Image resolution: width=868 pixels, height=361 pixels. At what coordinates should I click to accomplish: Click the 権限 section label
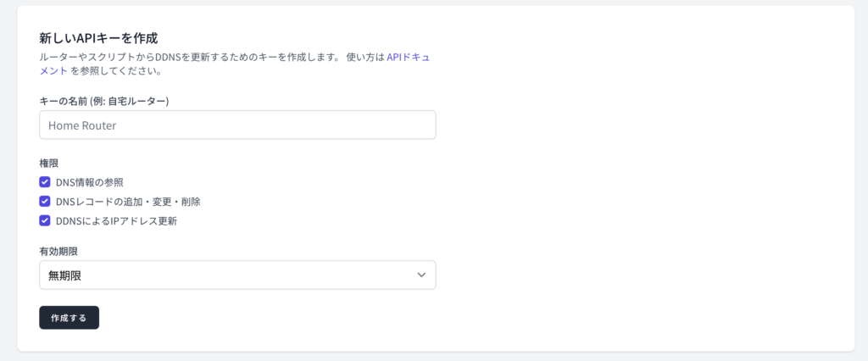point(48,164)
